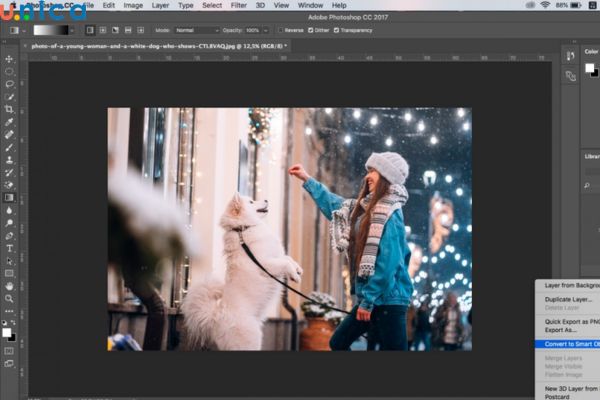
Task: Select the Gradient tool in toolbox
Action: 9,198
